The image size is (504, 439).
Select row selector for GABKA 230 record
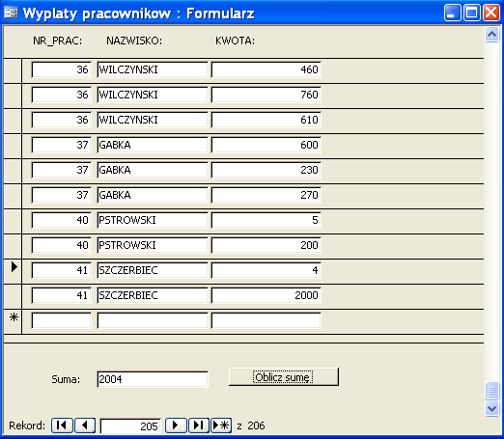point(13,171)
